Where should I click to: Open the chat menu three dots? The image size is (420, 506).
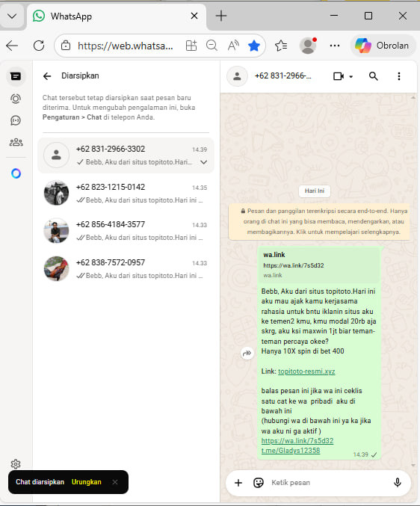coord(399,76)
